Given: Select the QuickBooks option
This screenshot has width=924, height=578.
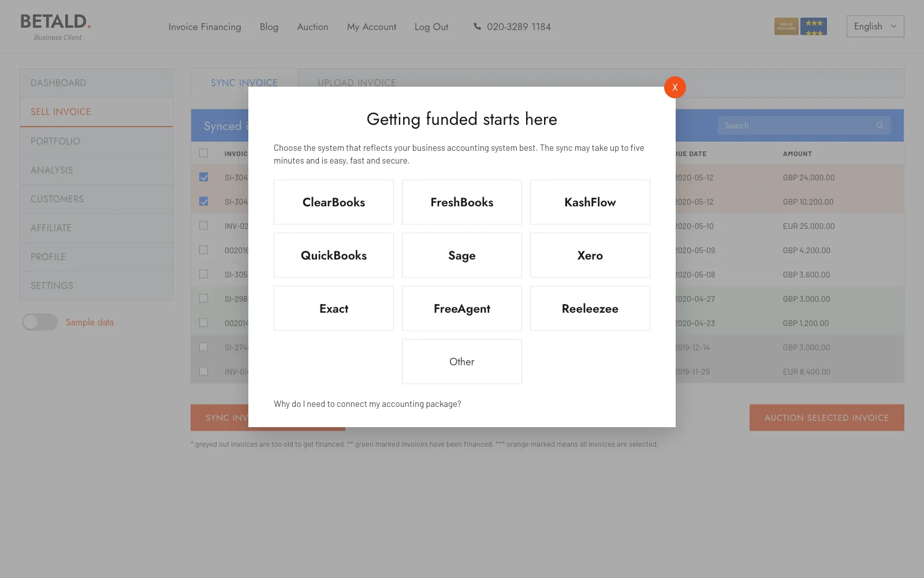Looking at the screenshot, I should pyautogui.click(x=334, y=255).
